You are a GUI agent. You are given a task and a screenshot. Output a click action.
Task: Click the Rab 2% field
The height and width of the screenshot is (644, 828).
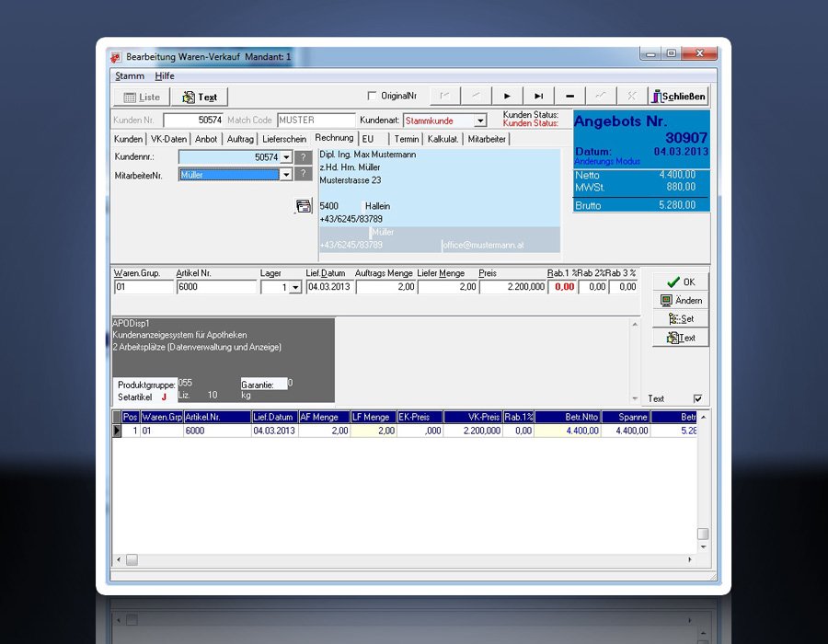click(592, 287)
